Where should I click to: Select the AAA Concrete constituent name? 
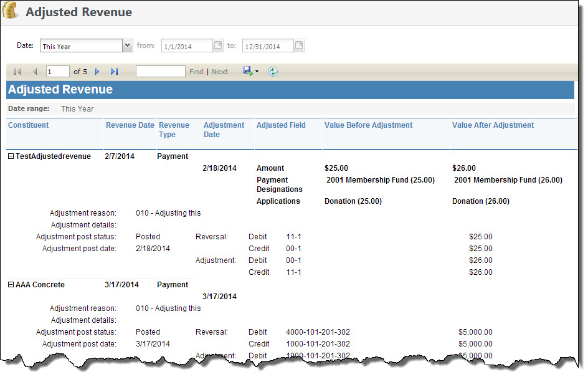pos(40,284)
